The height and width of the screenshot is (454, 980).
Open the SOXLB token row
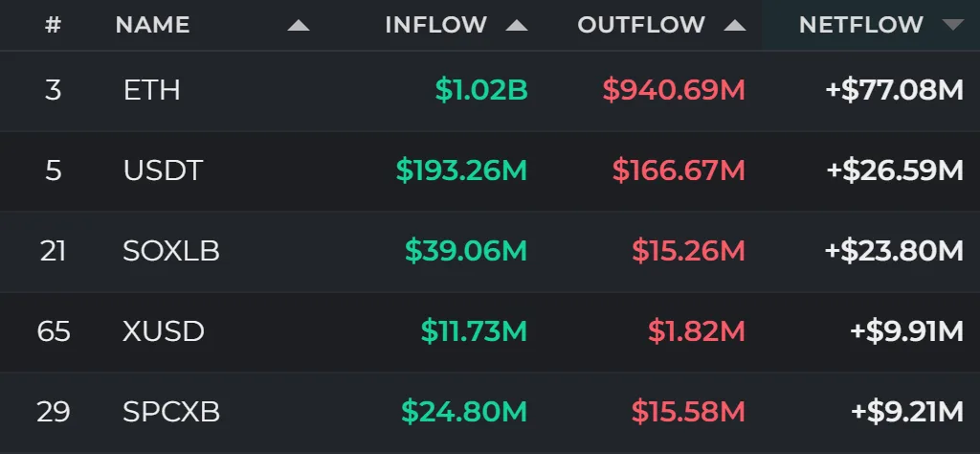490,251
